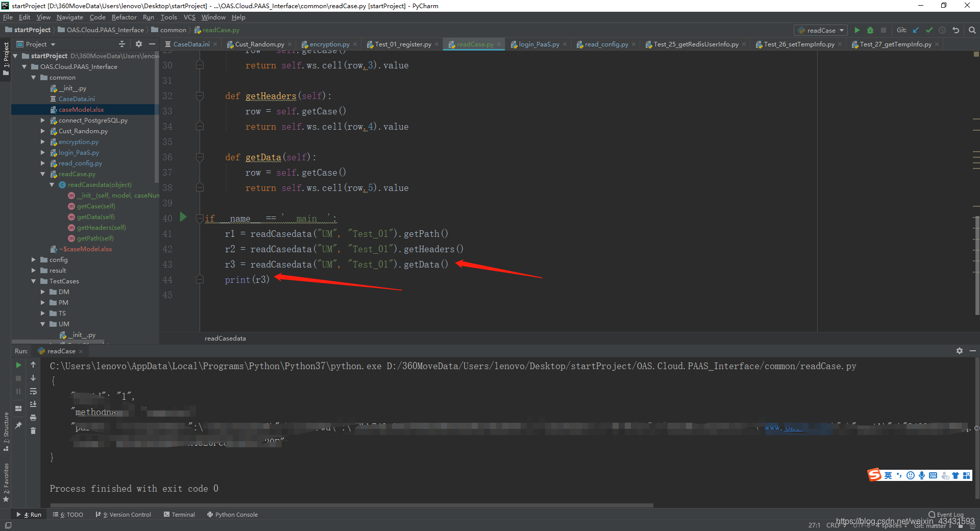Fold getHeaders method at line 32
Viewport: 980px width, 531px height.
tap(200, 96)
